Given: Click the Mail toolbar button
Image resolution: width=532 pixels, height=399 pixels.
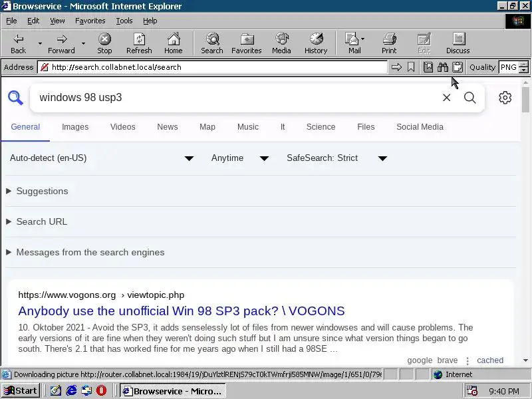Looking at the screenshot, I should (x=354, y=43).
